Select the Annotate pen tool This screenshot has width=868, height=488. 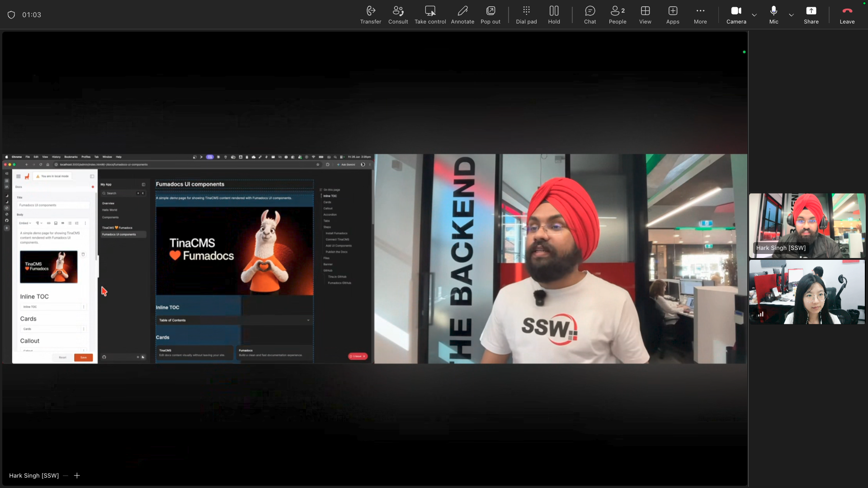tap(462, 15)
